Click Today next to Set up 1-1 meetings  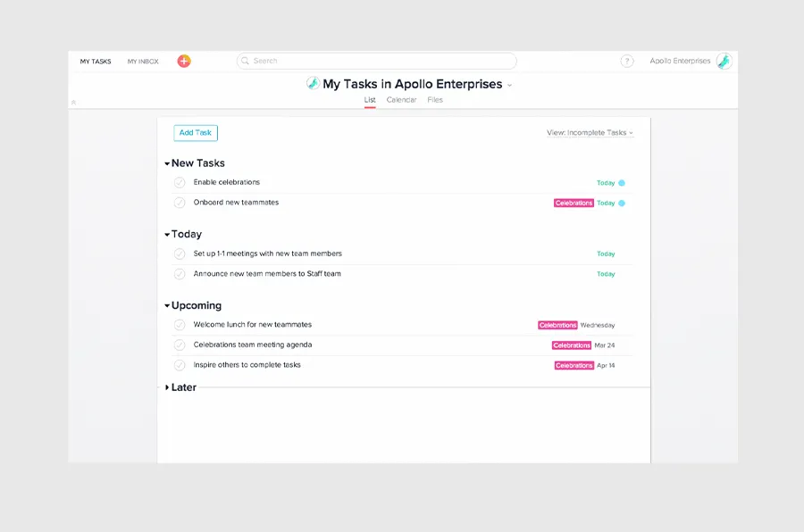(606, 254)
